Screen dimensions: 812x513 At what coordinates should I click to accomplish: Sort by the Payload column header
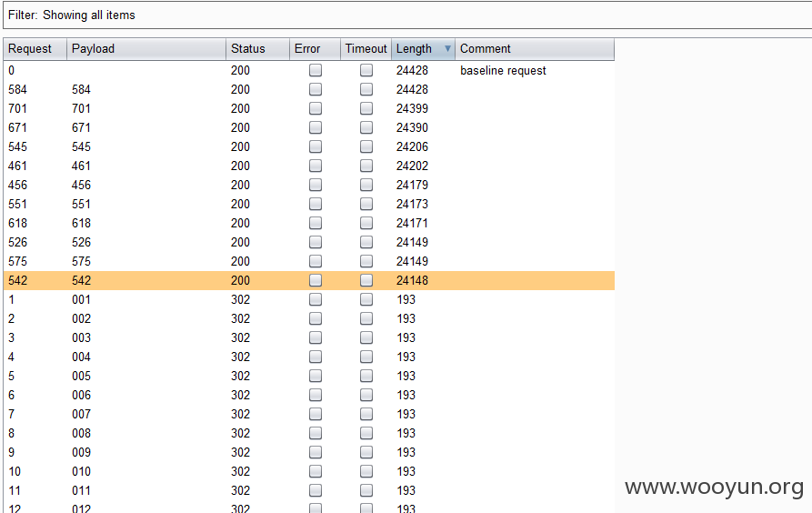click(x=146, y=49)
